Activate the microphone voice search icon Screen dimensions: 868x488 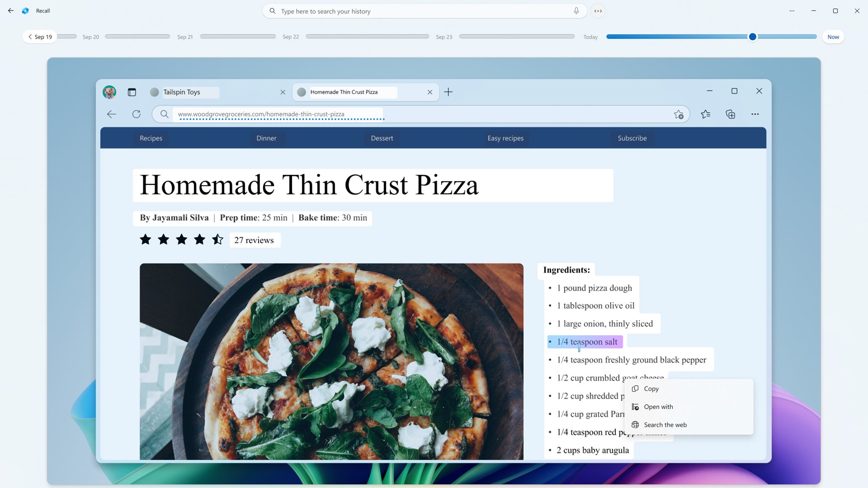tap(576, 11)
